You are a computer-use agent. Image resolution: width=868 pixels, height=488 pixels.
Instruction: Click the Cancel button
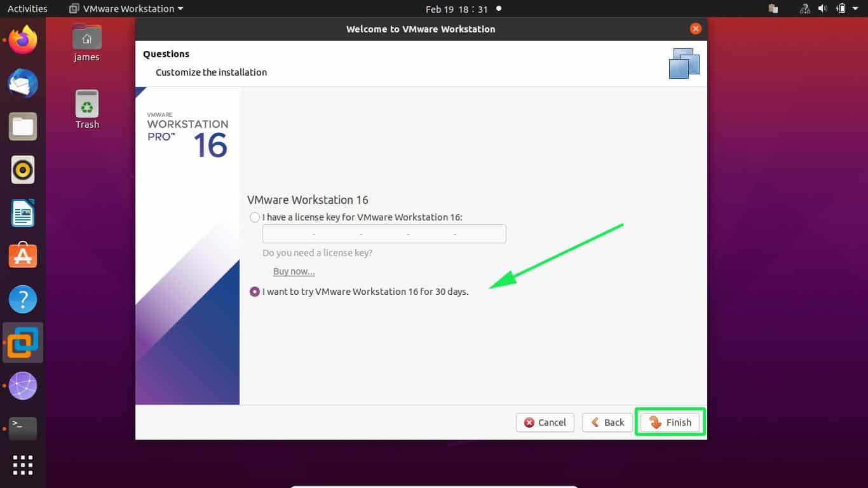click(x=545, y=423)
